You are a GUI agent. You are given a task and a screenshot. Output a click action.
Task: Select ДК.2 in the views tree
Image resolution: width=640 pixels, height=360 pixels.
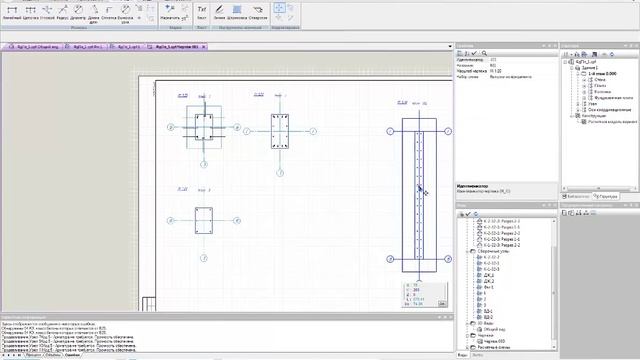[489, 281]
